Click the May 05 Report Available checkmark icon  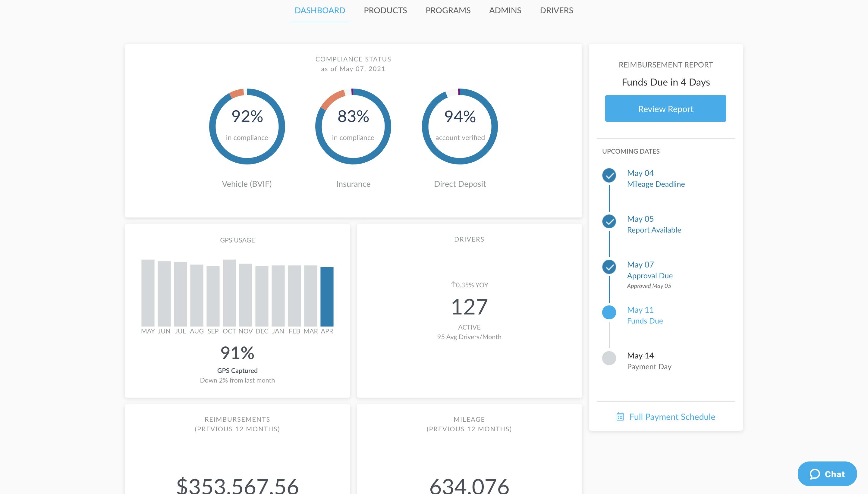tap(609, 221)
